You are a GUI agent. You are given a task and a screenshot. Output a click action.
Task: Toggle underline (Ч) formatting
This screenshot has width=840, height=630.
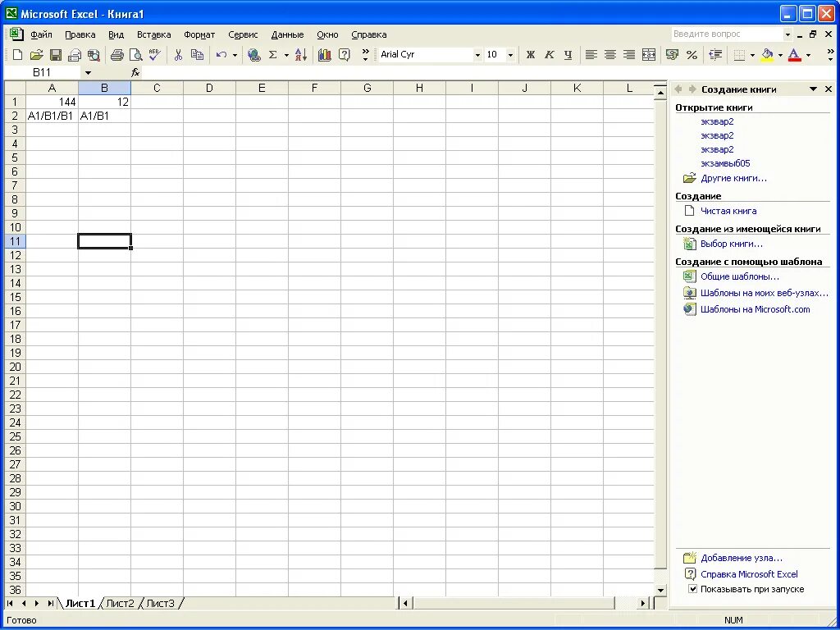568,55
